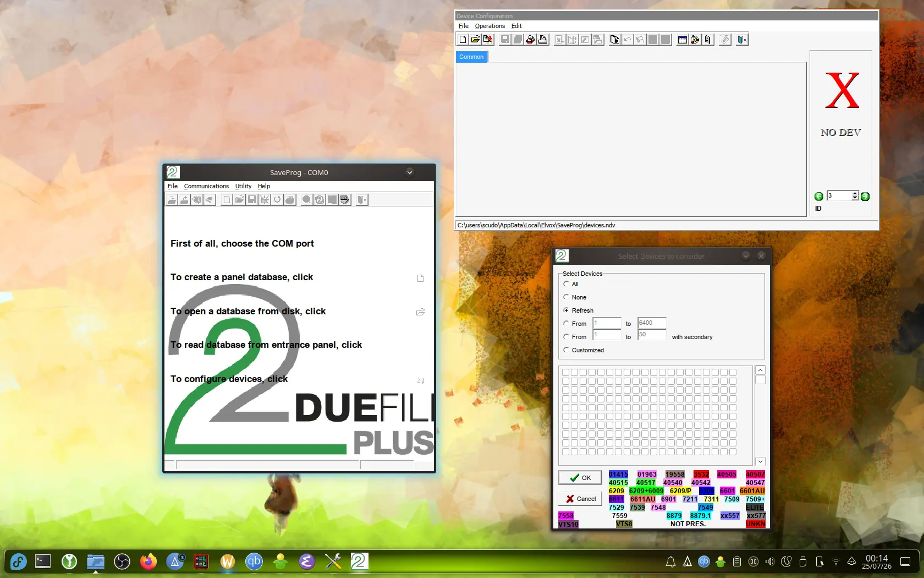Click Cancel in Select Devices dialog
The width and height of the screenshot is (924, 578).
pyautogui.click(x=580, y=499)
